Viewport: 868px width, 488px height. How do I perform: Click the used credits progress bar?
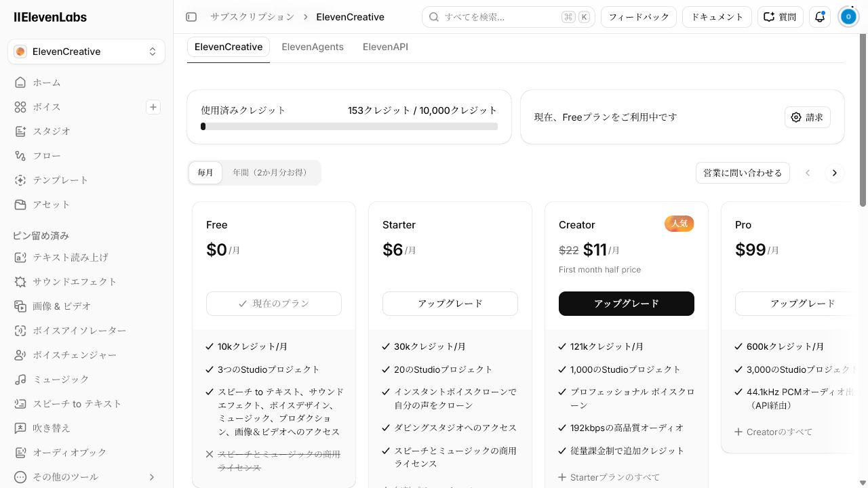tap(349, 126)
